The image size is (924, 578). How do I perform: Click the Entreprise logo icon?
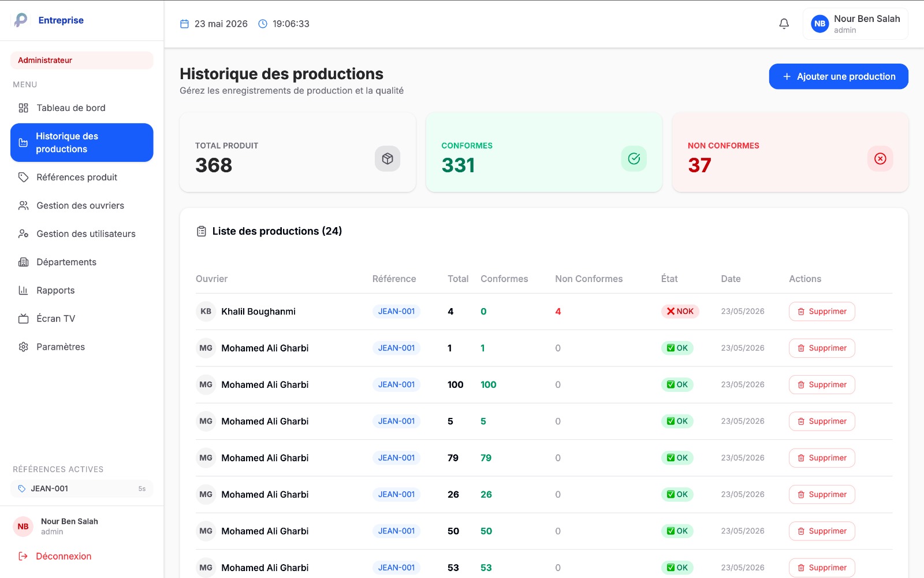(21, 20)
